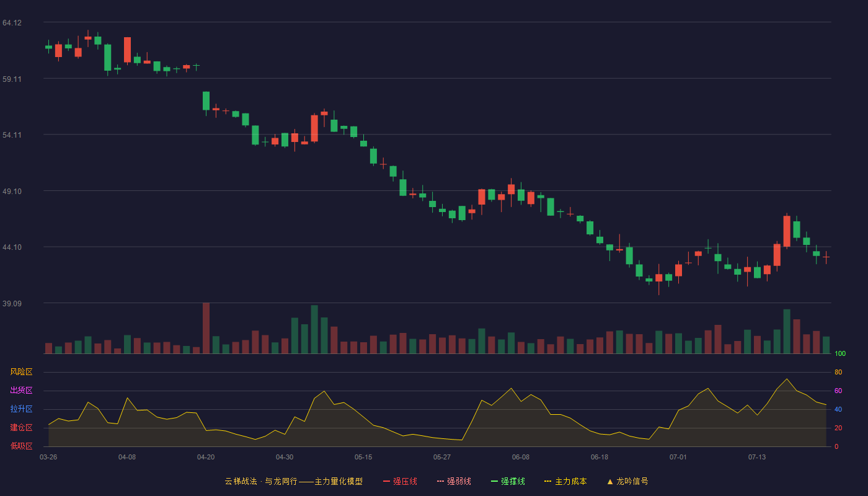Viewport: 868px width, 496px height.
Task: Toggle the 强弱线 legend entry
Action: [454, 481]
